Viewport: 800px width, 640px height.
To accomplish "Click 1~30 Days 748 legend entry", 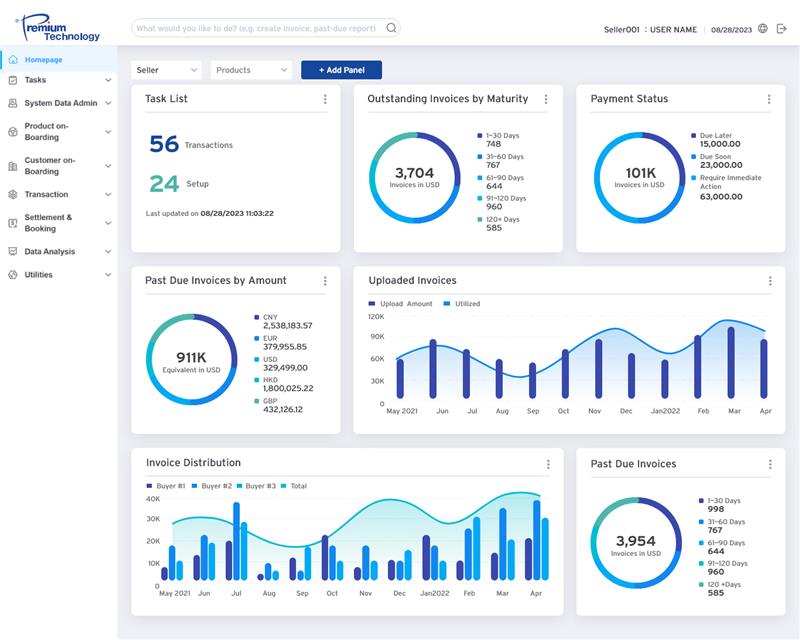I will [x=498, y=140].
